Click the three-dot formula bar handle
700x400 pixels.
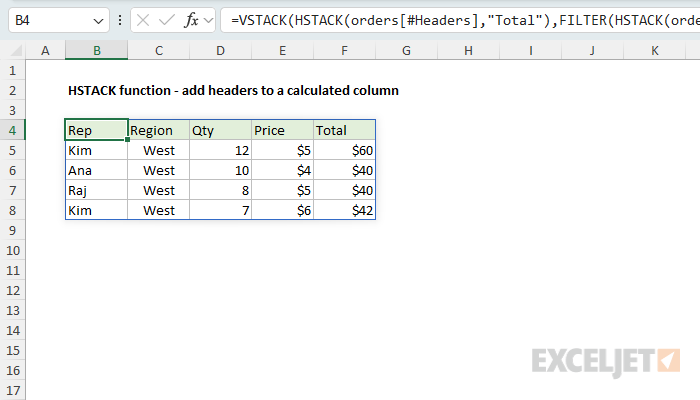tap(120, 20)
